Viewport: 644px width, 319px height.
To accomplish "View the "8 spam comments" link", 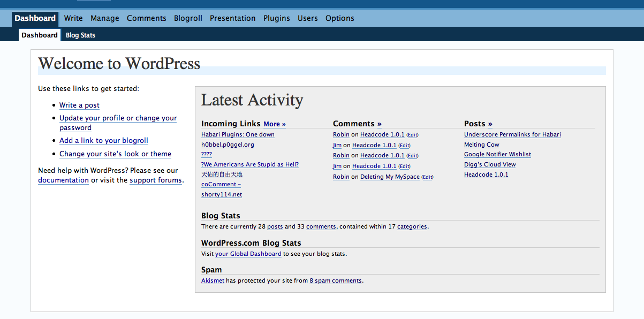I will pyautogui.click(x=336, y=281).
